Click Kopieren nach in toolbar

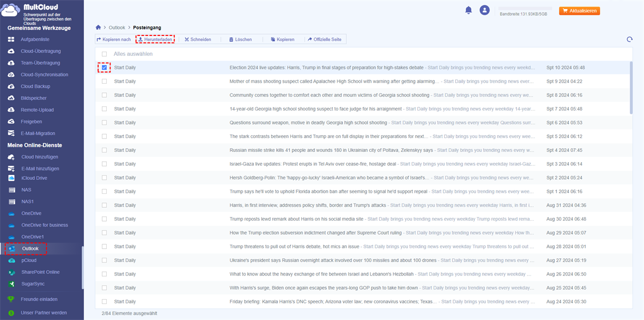click(x=114, y=39)
